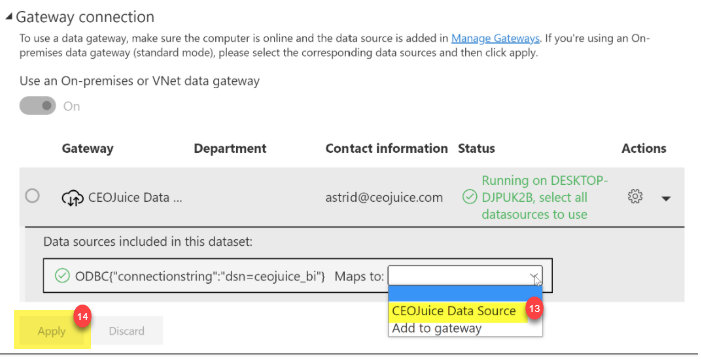Click the Use an On-premises or VNet heading
This screenshot has width=701, height=363.
(139, 81)
